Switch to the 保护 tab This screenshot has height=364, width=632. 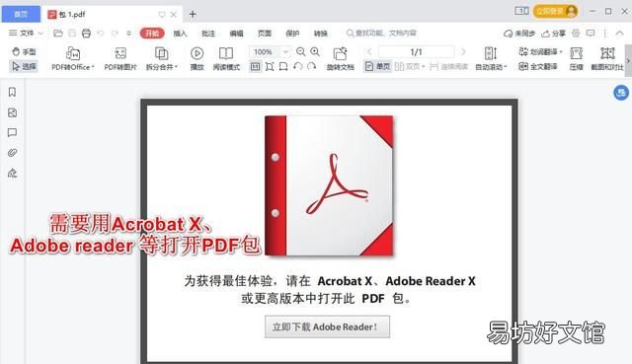292,33
